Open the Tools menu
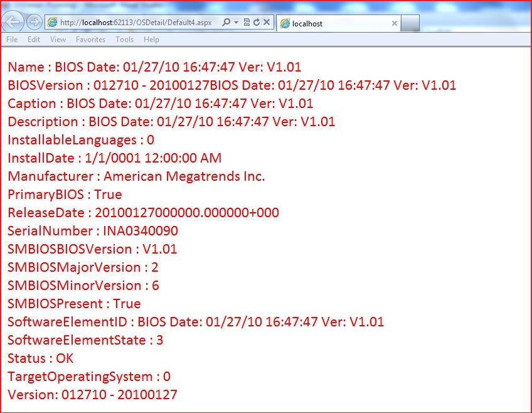Viewport: 532px width, 413px height. (124, 40)
